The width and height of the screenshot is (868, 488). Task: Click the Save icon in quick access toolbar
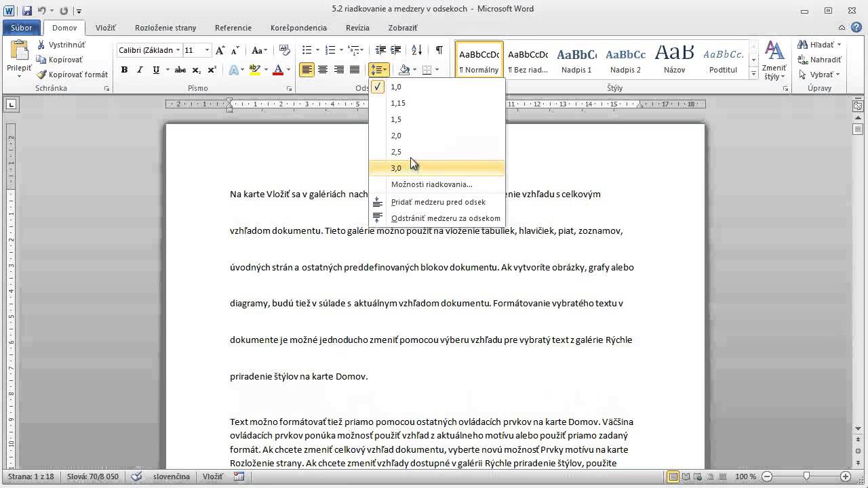point(27,11)
